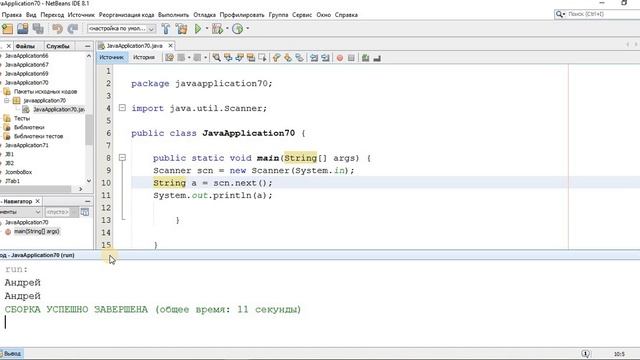Viewport: 640px width, 360px height.
Task: Click the Shift Line Left icon
Action: [313, 58]
